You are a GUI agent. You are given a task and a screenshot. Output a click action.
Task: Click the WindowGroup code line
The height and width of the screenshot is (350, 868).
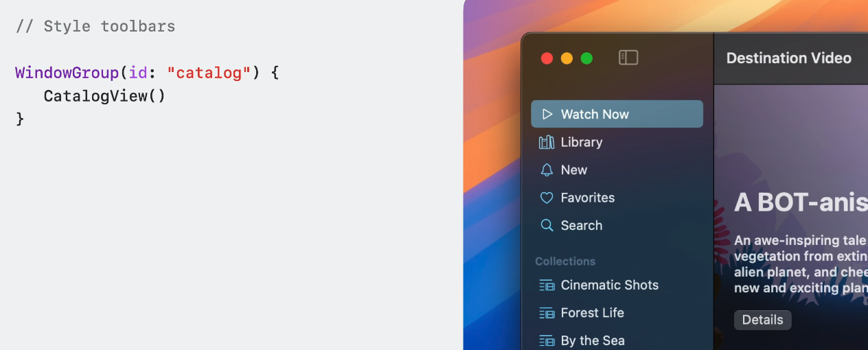[147, 73]
